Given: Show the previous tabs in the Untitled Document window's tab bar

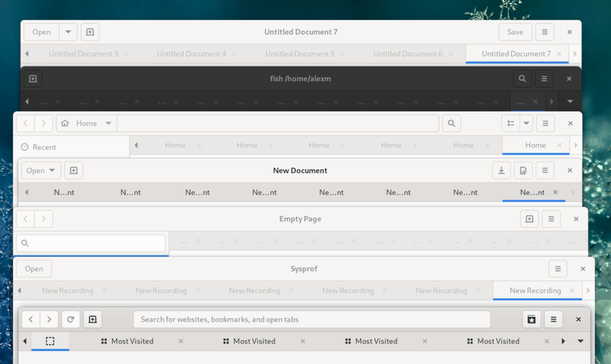Looking at the screenshot, I should 27,54.
